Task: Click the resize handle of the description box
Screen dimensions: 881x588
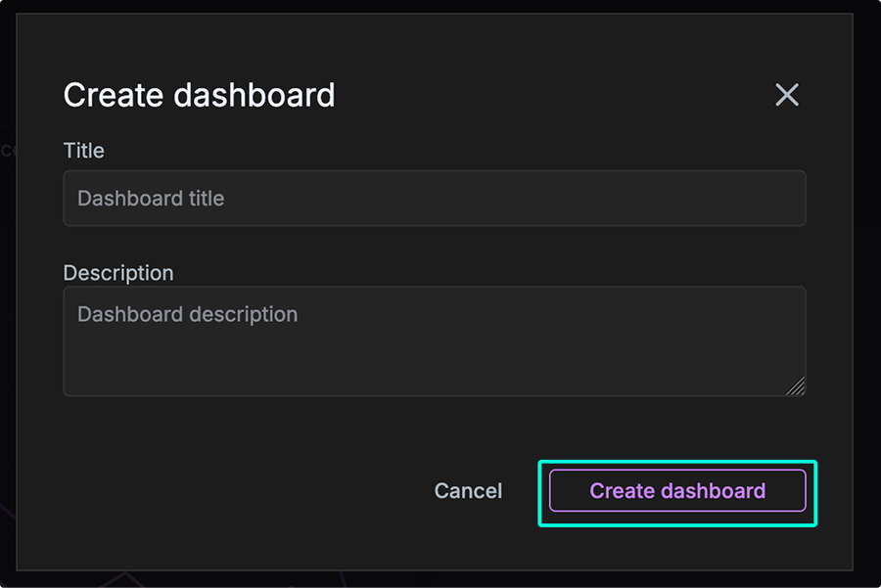Action: [x=797, y=387]
